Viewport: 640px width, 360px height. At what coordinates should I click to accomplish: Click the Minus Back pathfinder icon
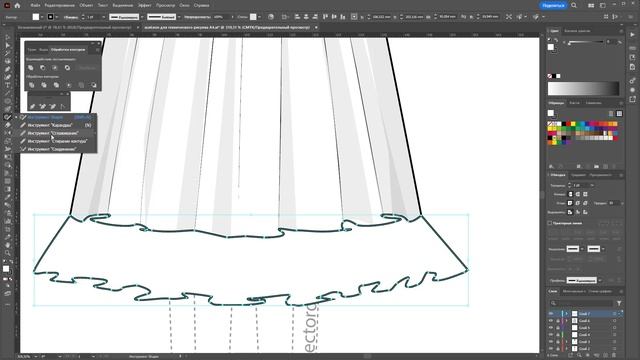pos(94,85)
